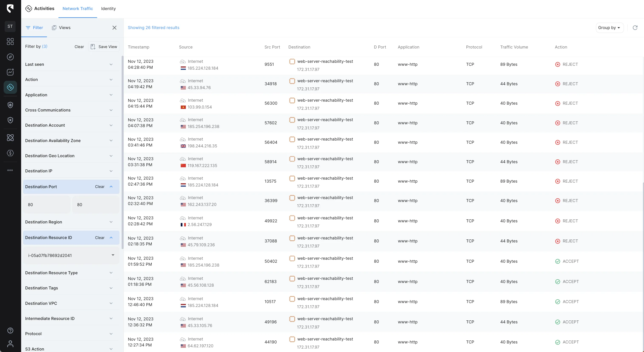The width and height of the screenshot is (644, 352).
Task: Expand the Cross Communications filter
Action: (71, 110)
